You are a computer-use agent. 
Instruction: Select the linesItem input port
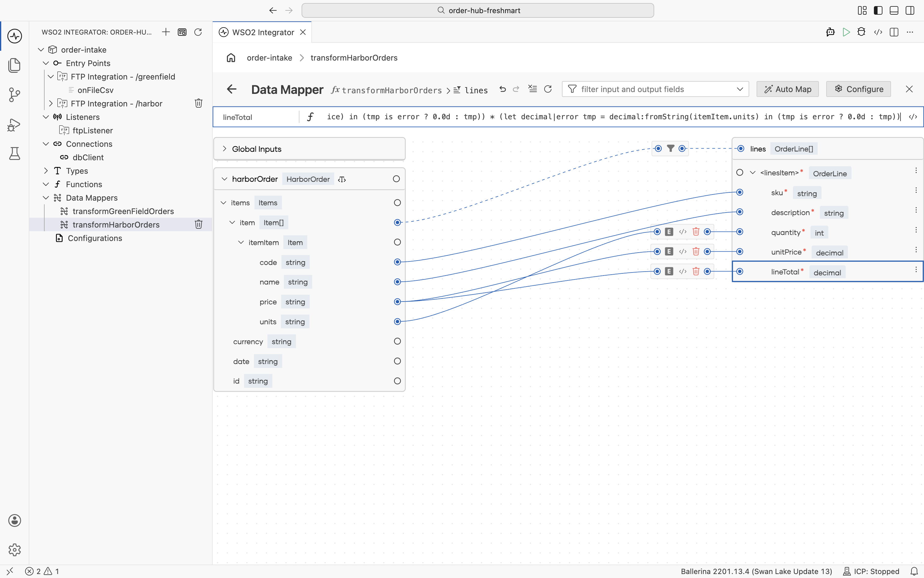point(739,172)
